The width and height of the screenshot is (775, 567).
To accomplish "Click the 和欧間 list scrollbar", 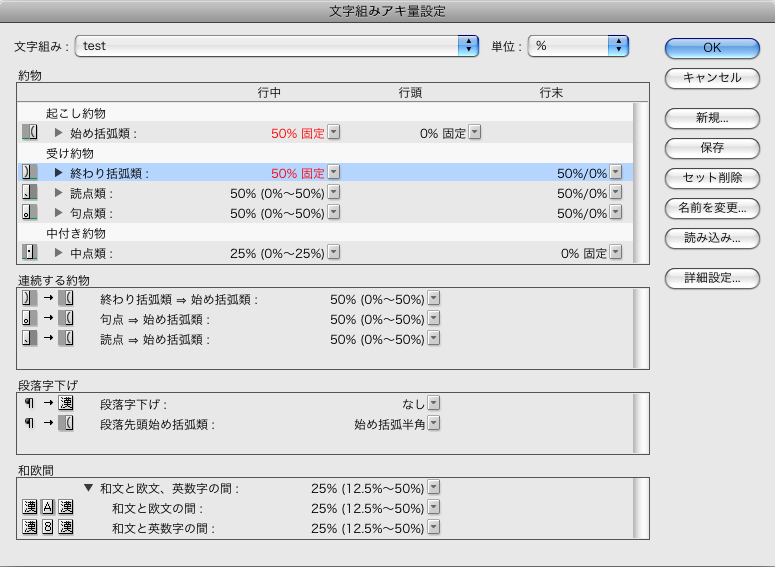I will pos(641,508).
